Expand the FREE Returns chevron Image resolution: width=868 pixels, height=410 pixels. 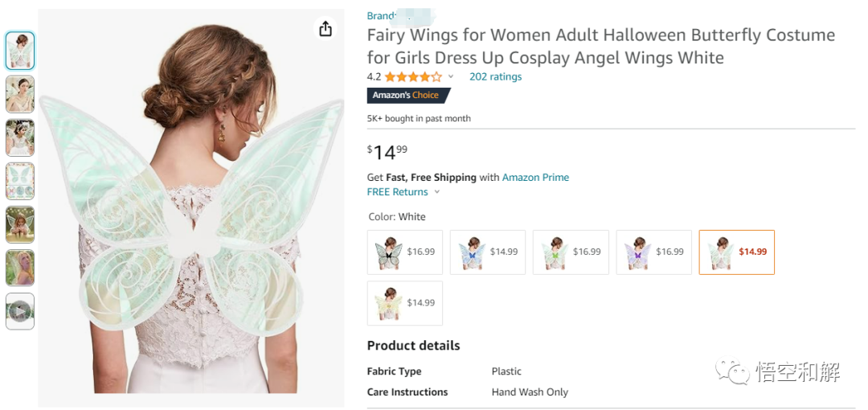(x=437, y=192)
